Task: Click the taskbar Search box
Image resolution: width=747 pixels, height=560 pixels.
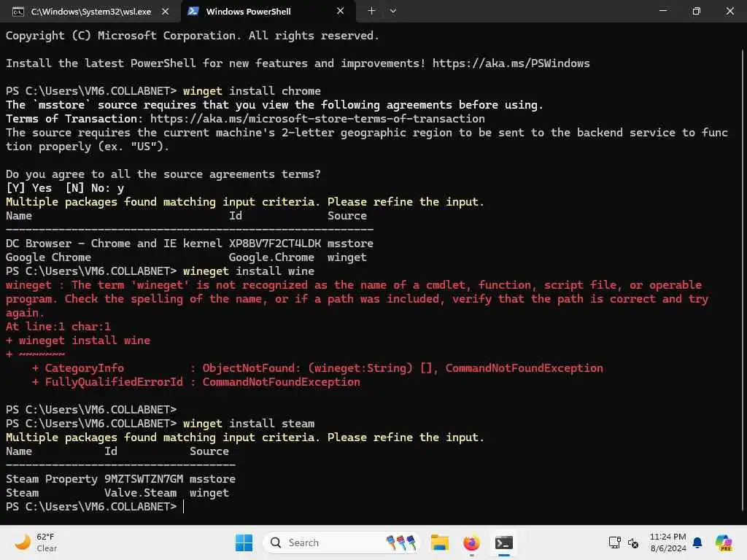Action: (341, 542)
